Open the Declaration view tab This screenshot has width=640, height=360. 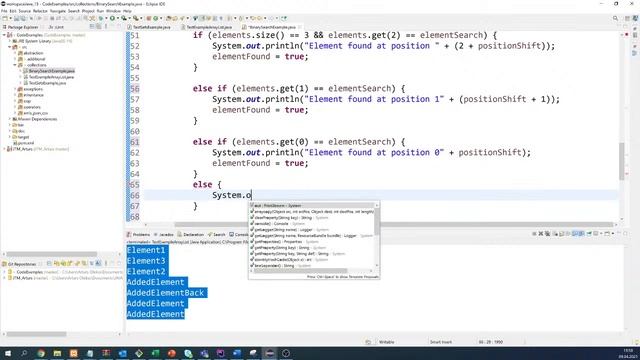tap(191, 234)
